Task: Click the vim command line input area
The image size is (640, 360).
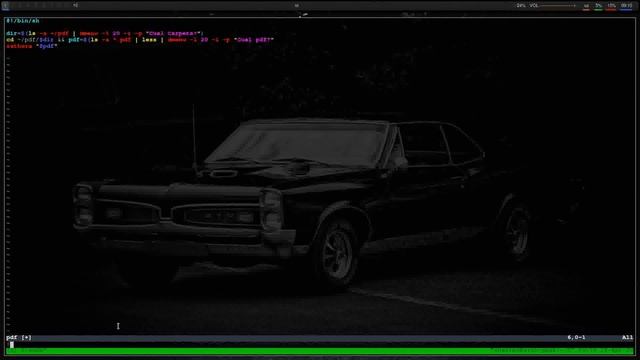Action: 320,344
